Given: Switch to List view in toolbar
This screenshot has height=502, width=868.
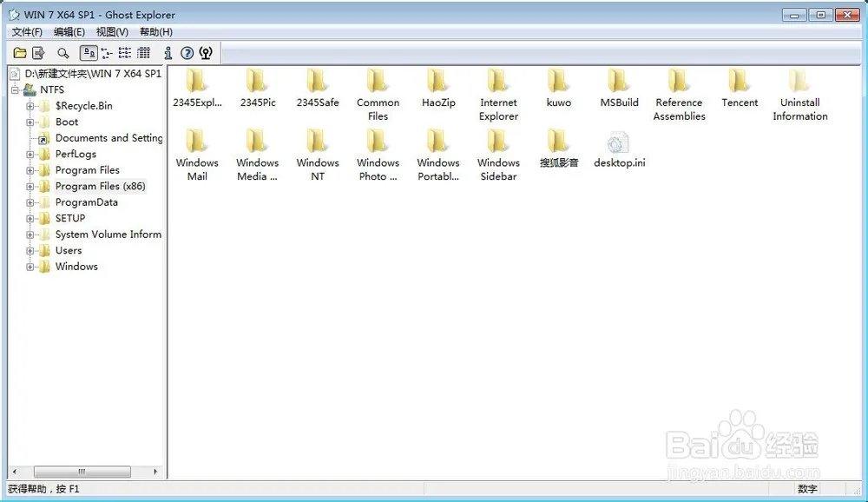Looking at the screenshot, I should pyautogui.click(x=125, y=53).
